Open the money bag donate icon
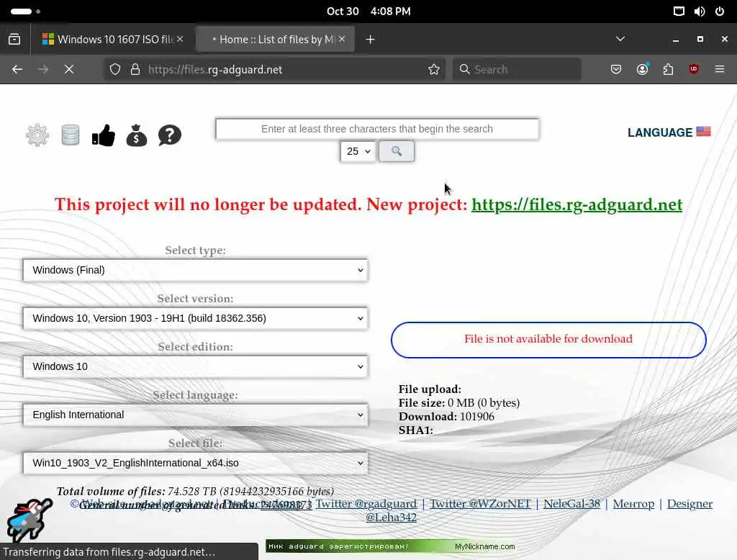 [x=136, y=135]
